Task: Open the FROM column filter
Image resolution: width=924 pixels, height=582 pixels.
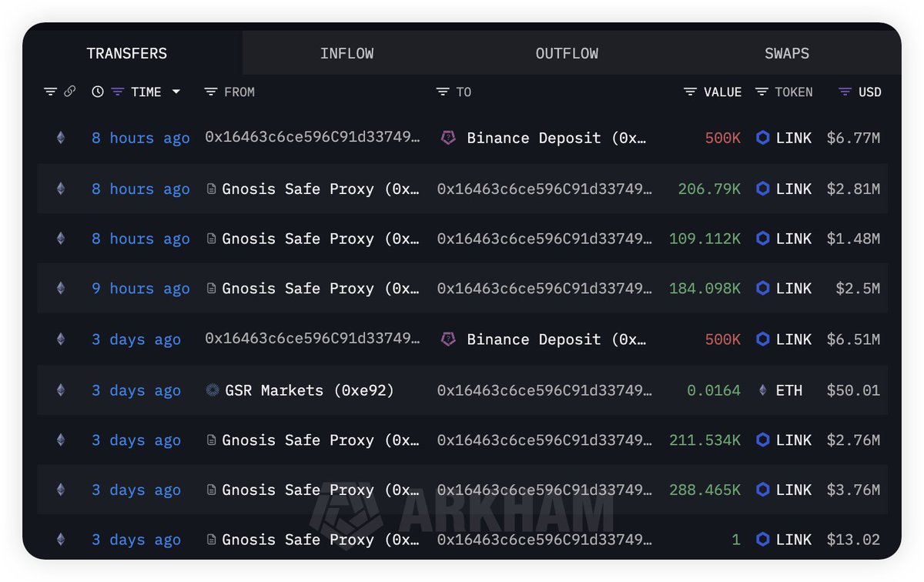Action: [210, 92]
